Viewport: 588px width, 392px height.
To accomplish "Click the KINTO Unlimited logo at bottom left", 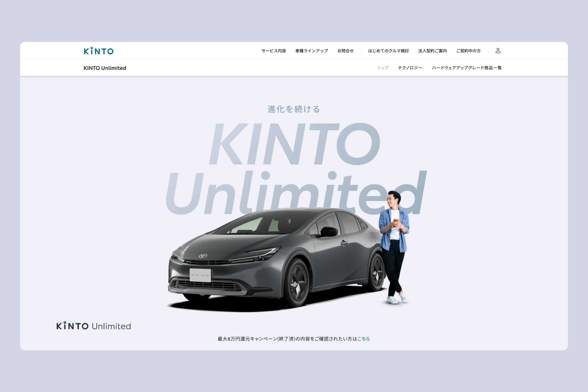I will coord(94,326).
